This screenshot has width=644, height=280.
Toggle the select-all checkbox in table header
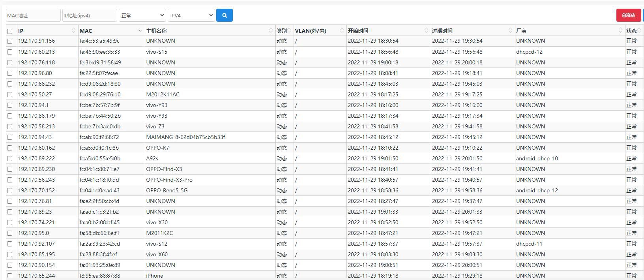click(10, 31)
